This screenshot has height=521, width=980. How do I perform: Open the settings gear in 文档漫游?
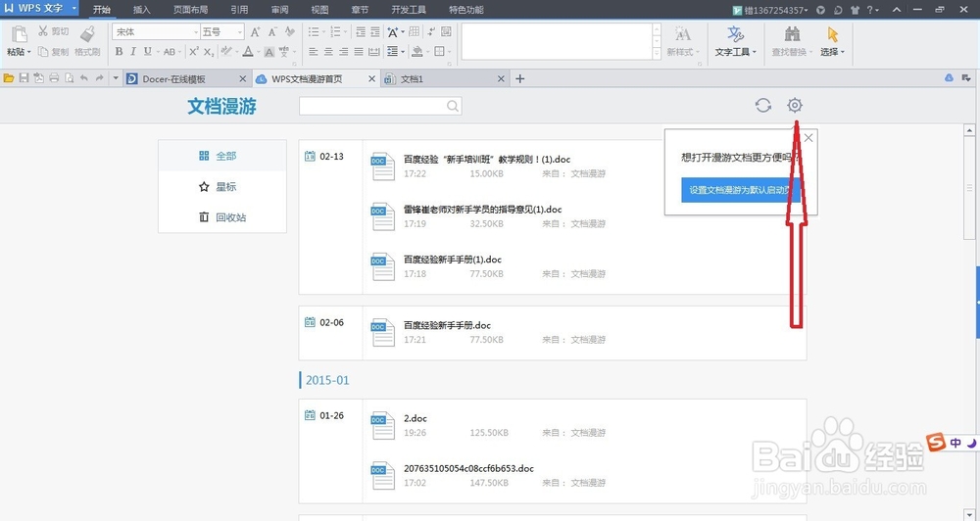(795, 105)
